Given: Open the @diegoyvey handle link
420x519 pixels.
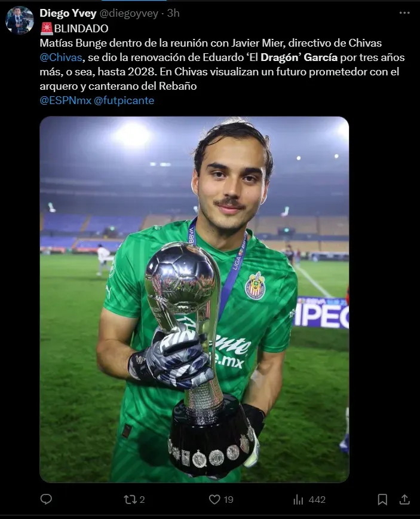Looking at the screenshot, I should tap(128, 13).
